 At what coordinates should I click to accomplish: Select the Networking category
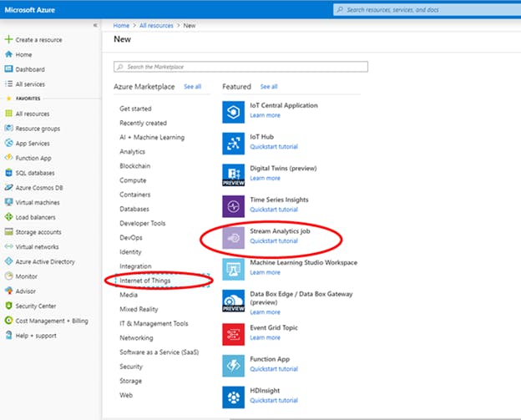[x=136, y=337]
